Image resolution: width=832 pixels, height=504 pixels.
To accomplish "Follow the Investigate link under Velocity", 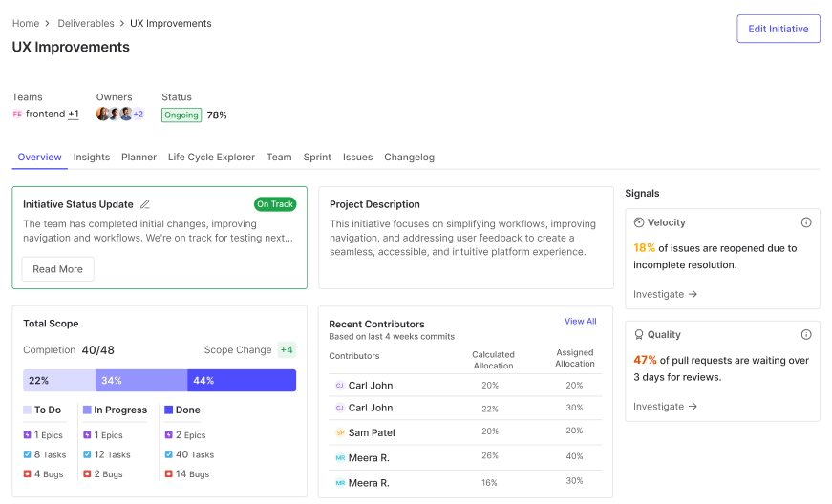I will tap(665, 294).
